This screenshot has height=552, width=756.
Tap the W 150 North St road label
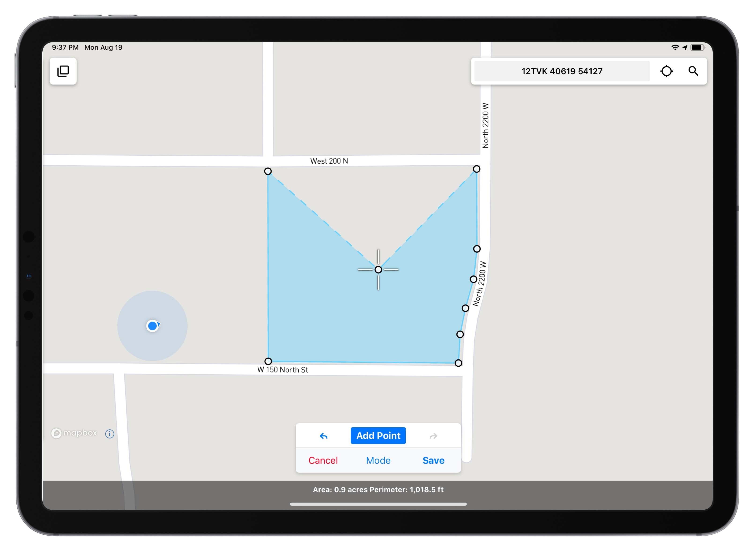point(282,370)
